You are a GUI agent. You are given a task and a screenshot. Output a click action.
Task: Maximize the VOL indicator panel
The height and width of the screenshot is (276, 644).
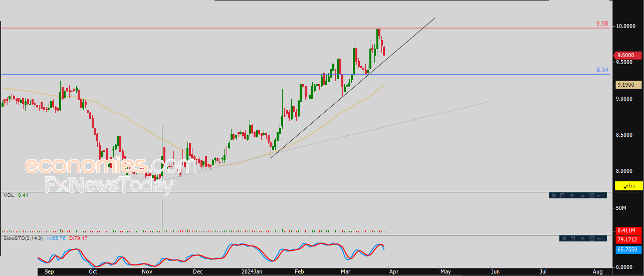point(562,195)
